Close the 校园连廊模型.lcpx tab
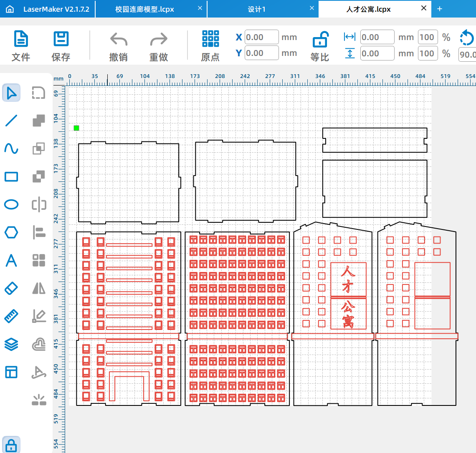 (200, 8)
